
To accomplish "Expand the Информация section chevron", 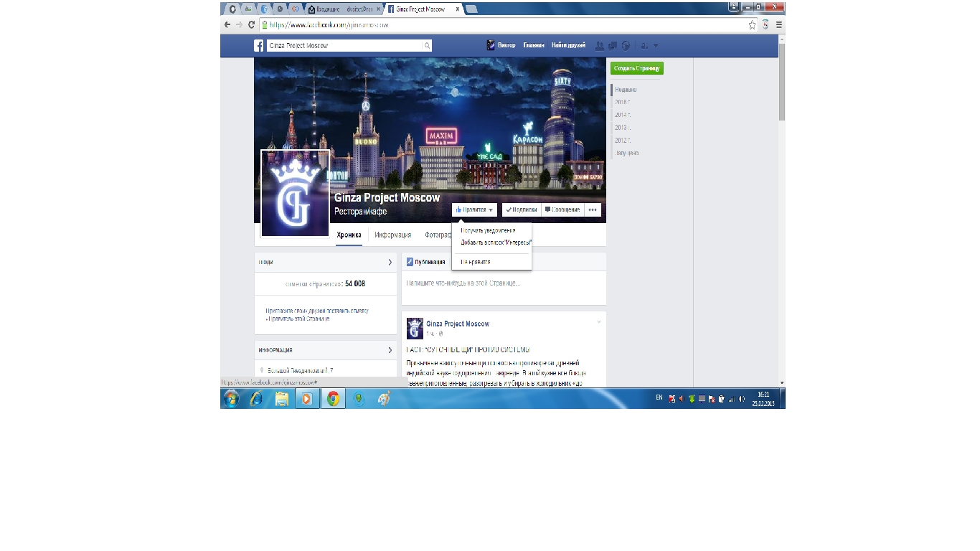I will click(x=390, y=350).
